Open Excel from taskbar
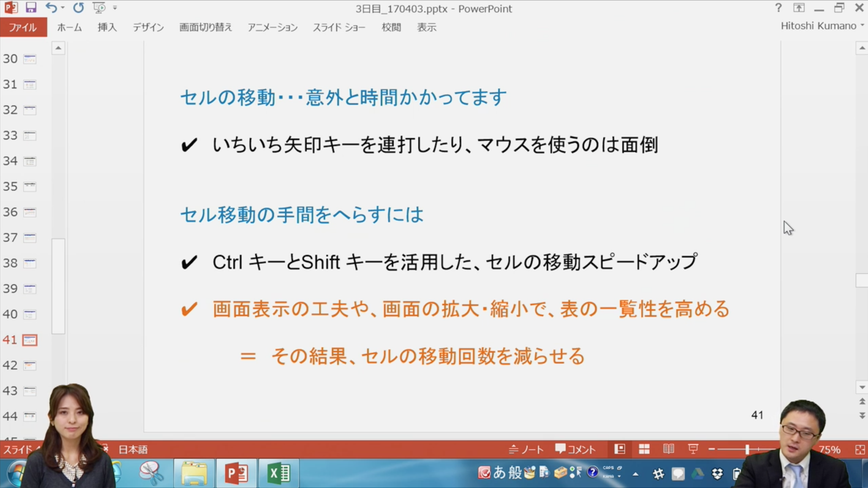This screenshot has height=488, width=868. pos(278,473)
